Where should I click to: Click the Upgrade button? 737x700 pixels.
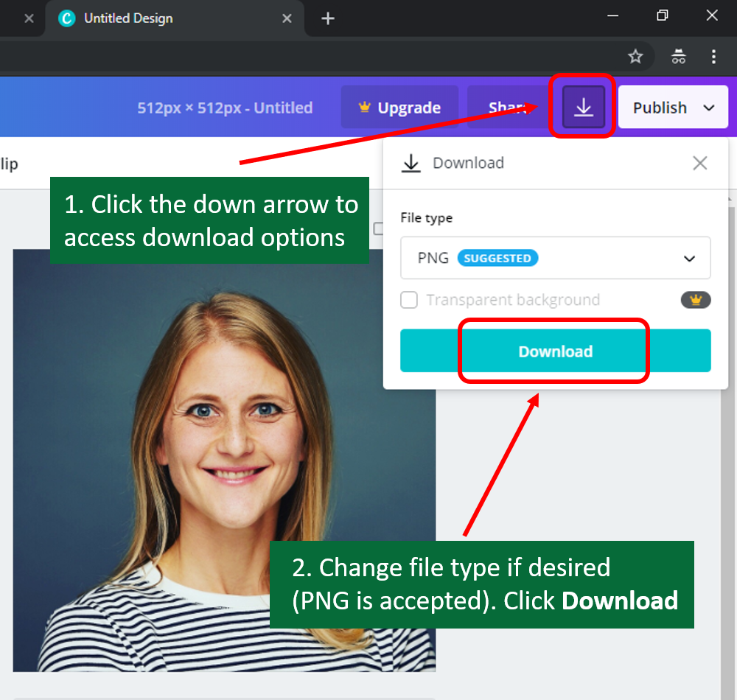click(x=399, y=108)
